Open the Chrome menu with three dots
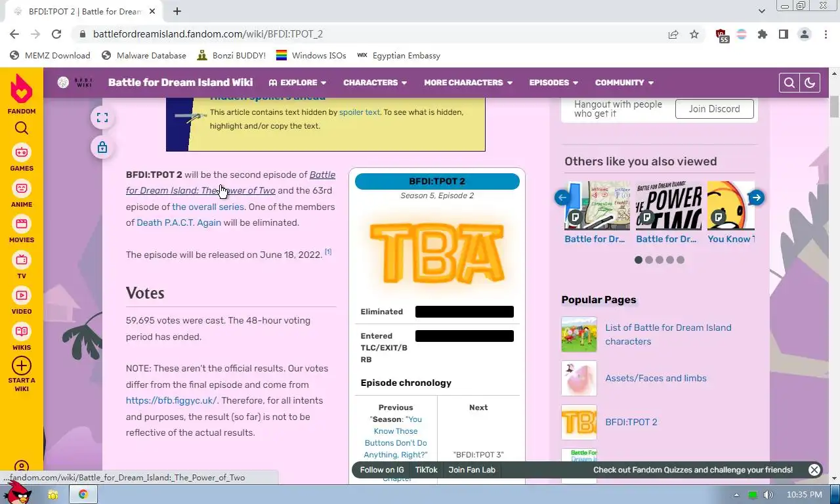The width and height of the screenshot is (840, 504). click(826, 34)
